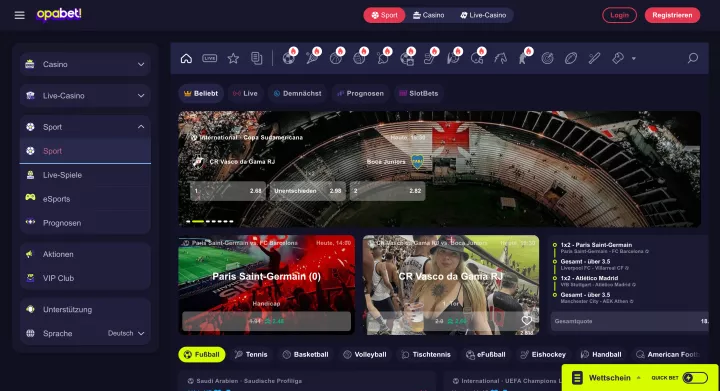Open the Paris Saint-Germain handicap card
Screen dimensions: 720x391
tap(266, 285)
